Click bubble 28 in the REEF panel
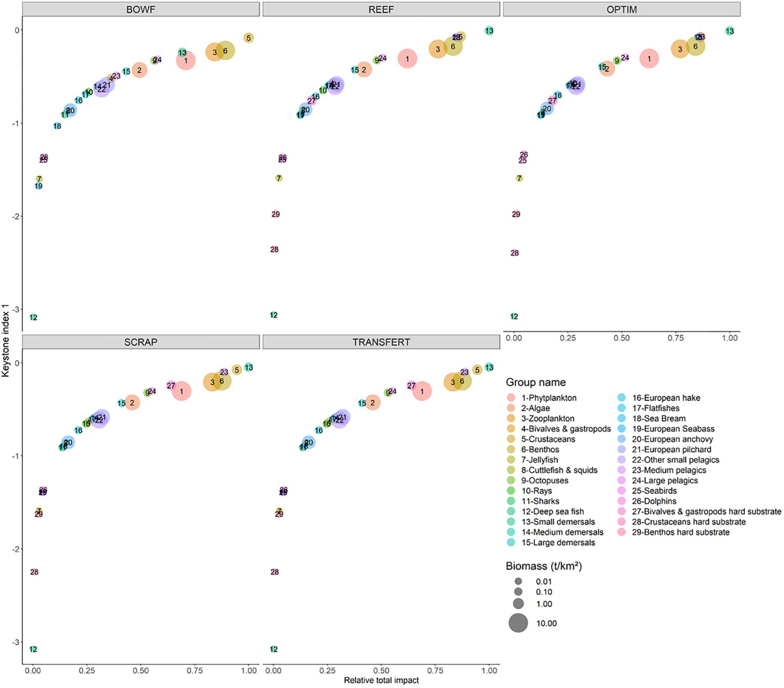Viewport: 784px width, 688px height. coord(274,250)
